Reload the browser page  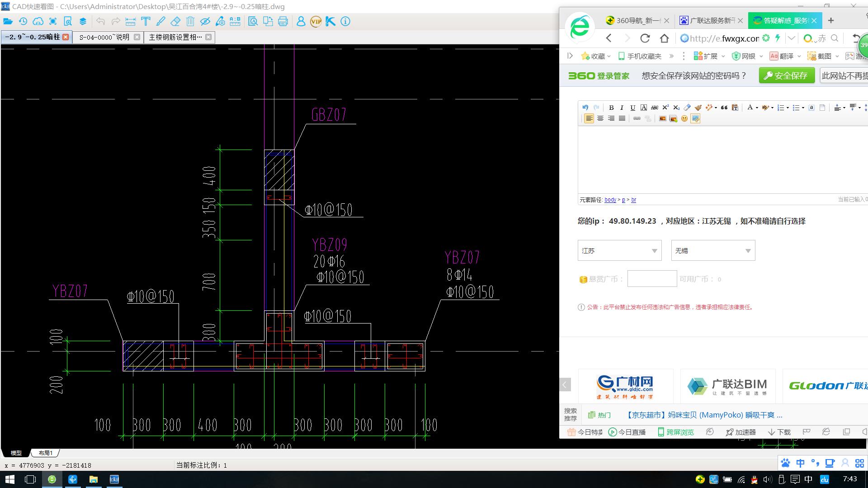point(645,38)
